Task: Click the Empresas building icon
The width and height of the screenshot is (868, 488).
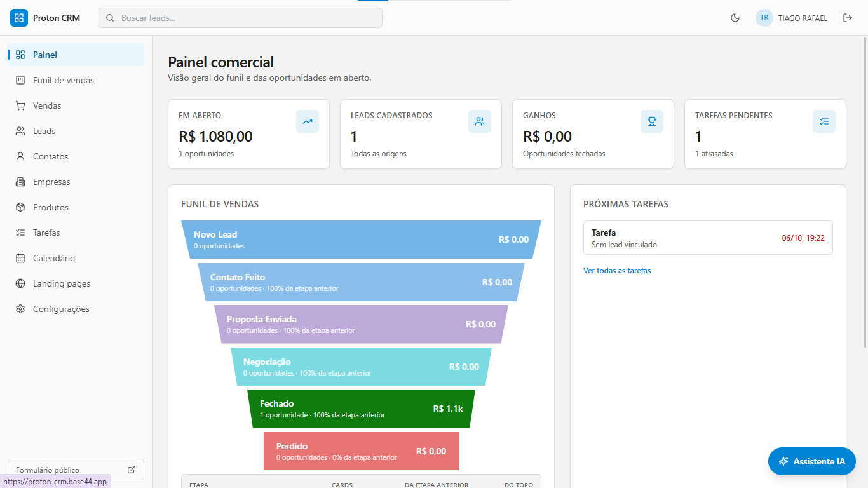Action: (20, 182)
